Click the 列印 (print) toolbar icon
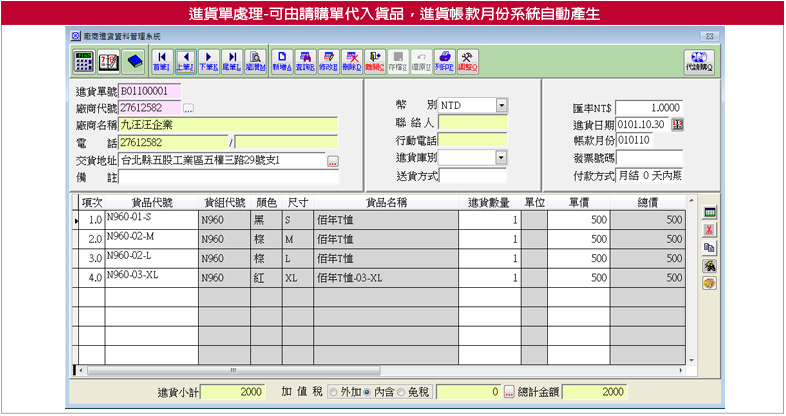This screenshot has height=416, width=786. coord(445,61)
